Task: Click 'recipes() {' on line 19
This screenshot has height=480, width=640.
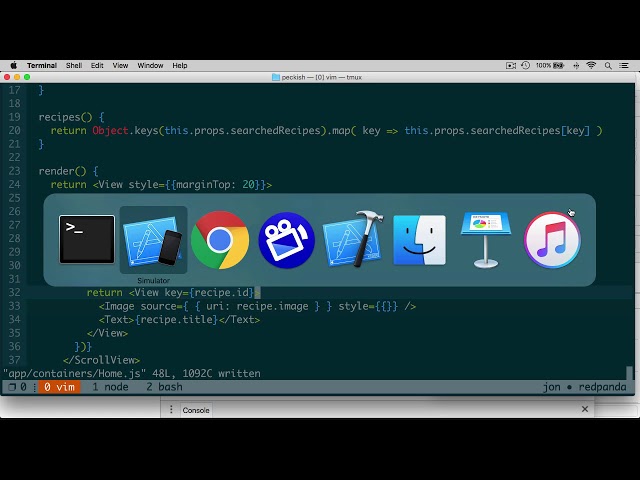Action: [71, 117]
